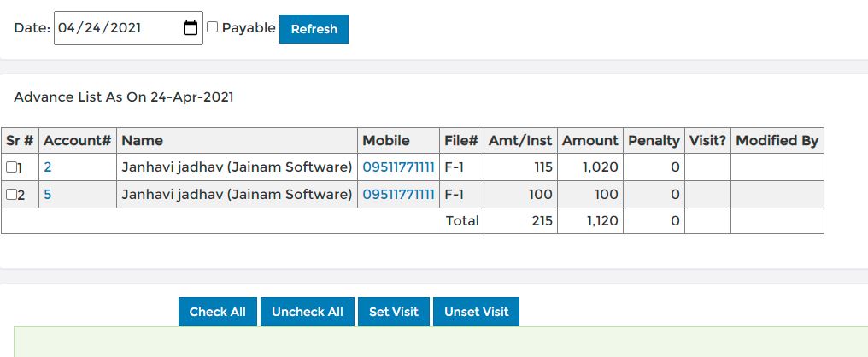Tick the Payable checkbox
Image resolution: width=868 pixels, height=357 pixels.
[212, 27]
